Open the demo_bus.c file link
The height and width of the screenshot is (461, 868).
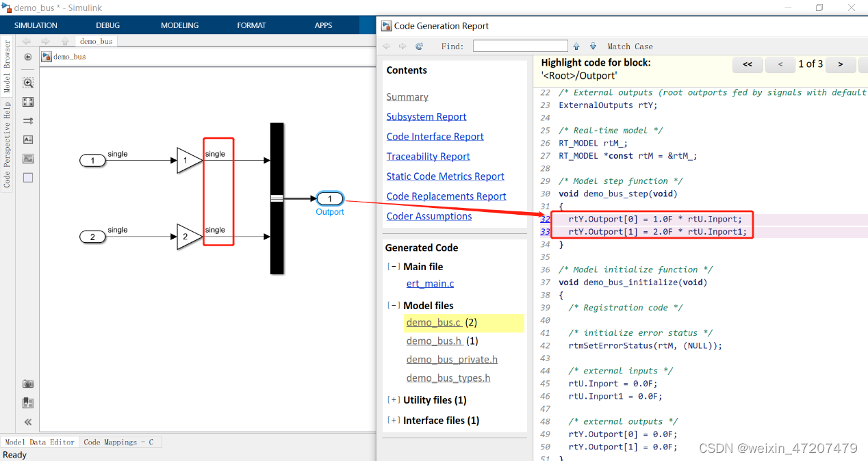(435, 322)
